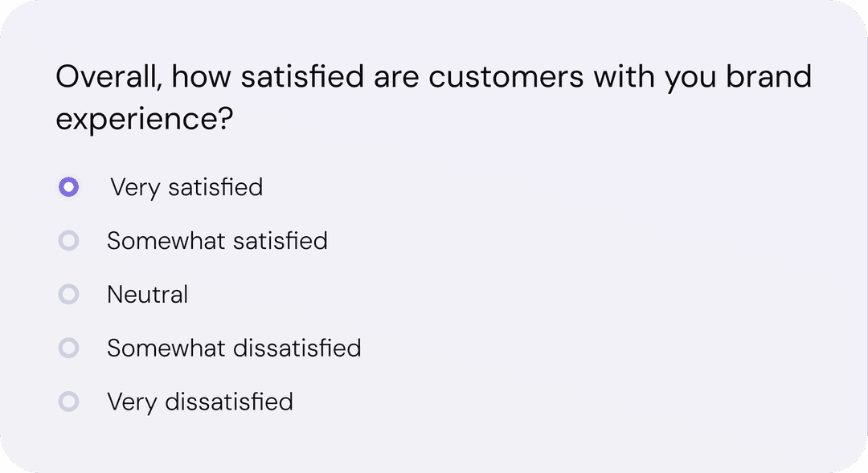Switch selection to Somewhat satisfied
The image size is (868, 473).
(x=69, y=241)
